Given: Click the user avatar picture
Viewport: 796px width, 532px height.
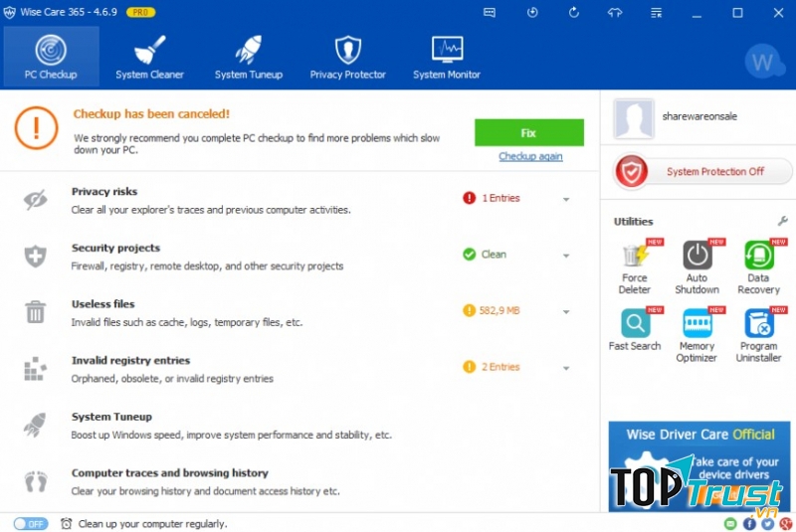Looking at the screenshot, I should tap(633, 119).
